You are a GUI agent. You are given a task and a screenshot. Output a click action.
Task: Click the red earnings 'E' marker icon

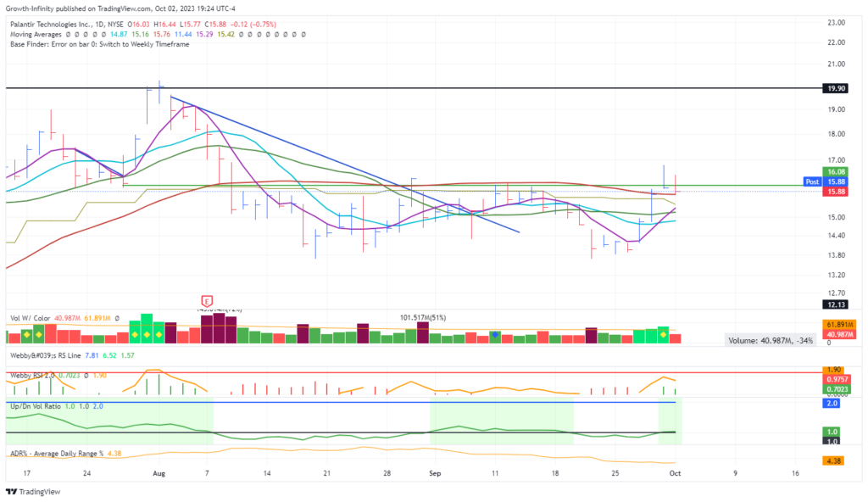(206, 301)
